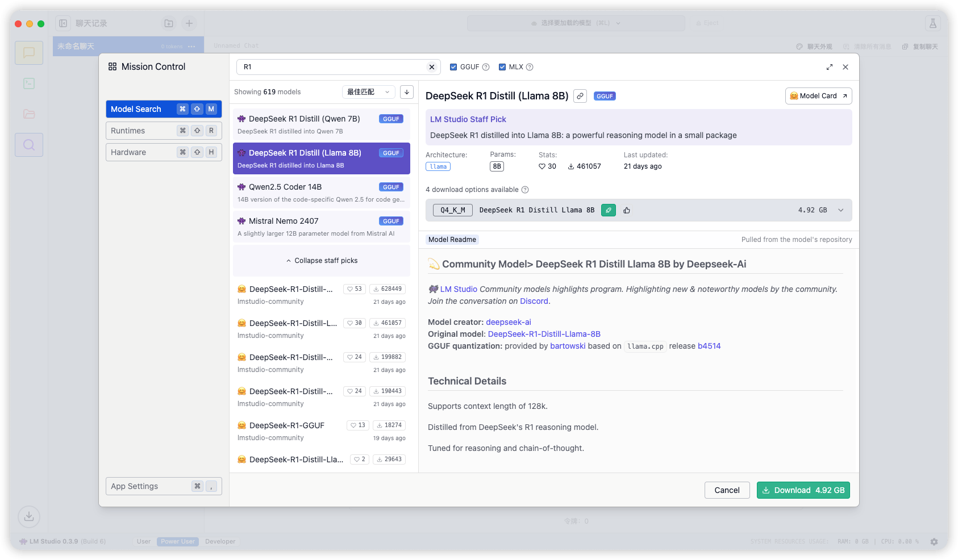Switch to Developer mode in status bar
The width and height of the screenshot is (958, 560).
coord(220,541)
